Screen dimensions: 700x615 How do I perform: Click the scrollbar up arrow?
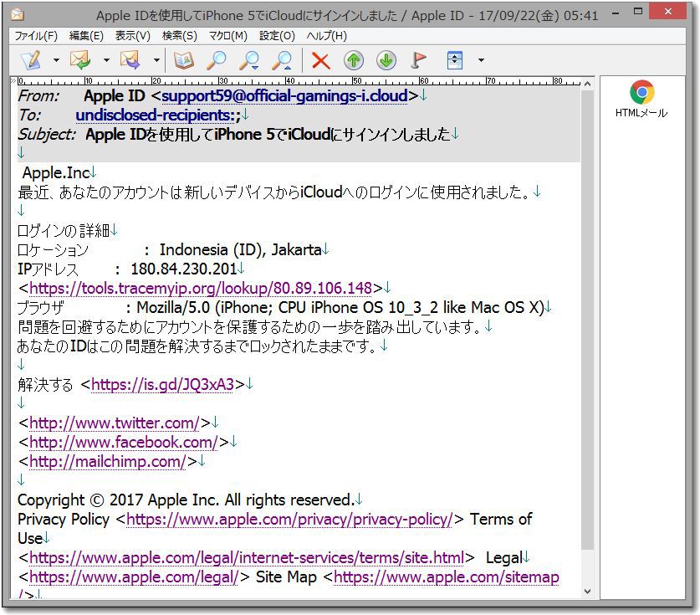pyautogui.click(x=587, y=84)
